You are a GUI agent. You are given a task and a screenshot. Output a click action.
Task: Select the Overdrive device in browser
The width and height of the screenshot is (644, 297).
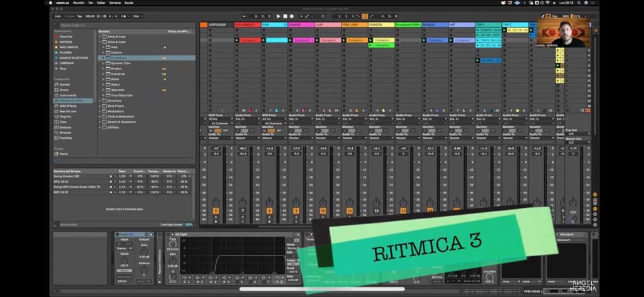click(118, 74)
